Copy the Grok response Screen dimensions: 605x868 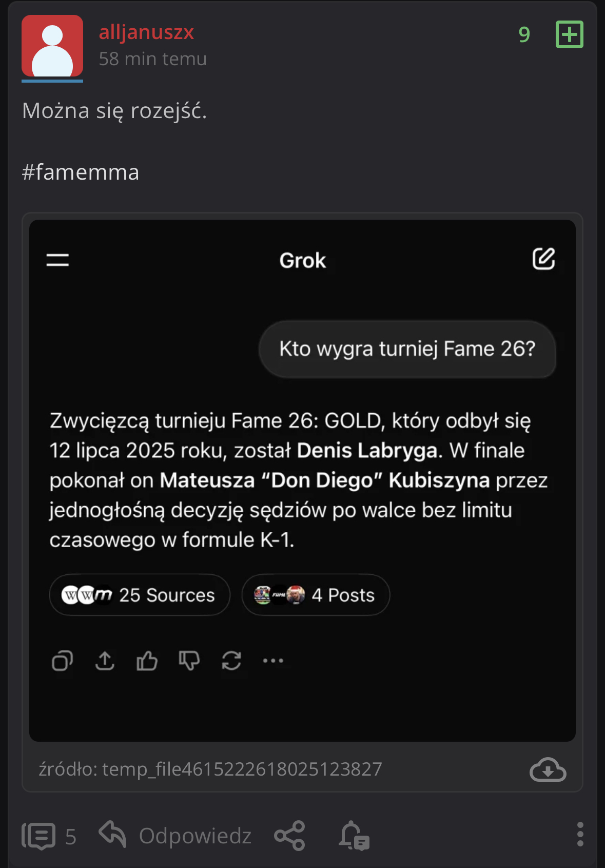click(x=62, y=661)
